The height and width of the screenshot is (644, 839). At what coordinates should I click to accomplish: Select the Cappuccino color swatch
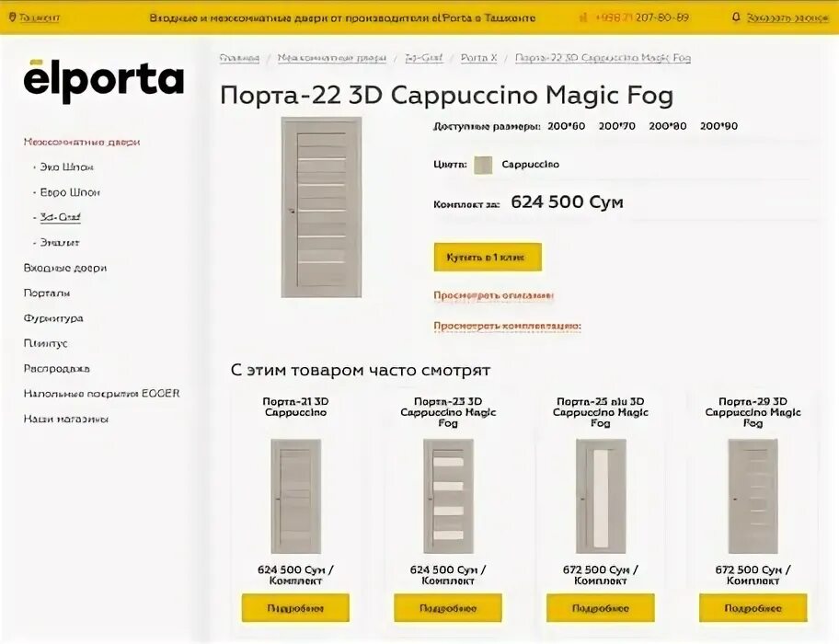tap(483, 165)
